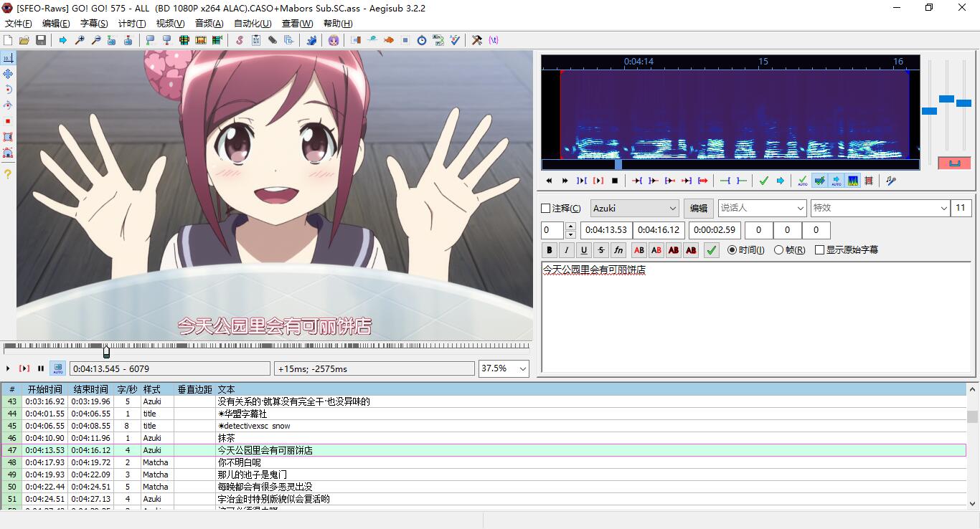Open the 自动化 menu
The width and height of the screenshot is (980, 529).
pyautogui.click(x=253, y=24)
